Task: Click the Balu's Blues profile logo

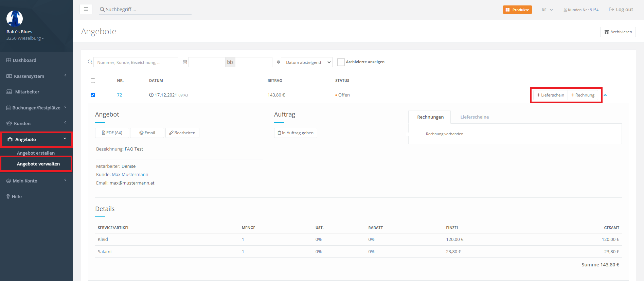Action: [x=15, y=18]
